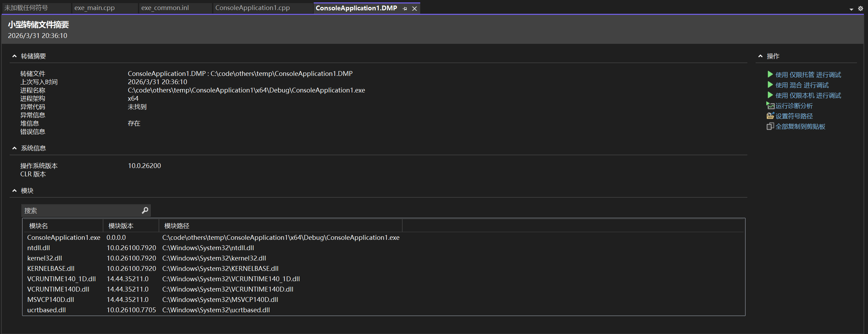Click the play icon beside 使用 仅限本机 进行调试

(x=770, y=95)
